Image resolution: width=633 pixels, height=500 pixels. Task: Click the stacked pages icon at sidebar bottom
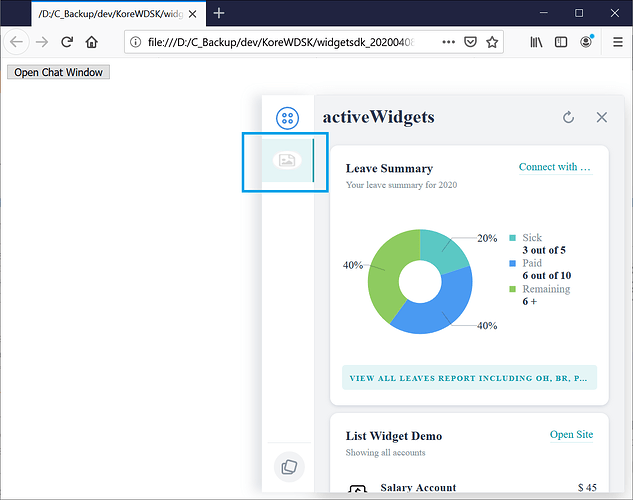288,466
